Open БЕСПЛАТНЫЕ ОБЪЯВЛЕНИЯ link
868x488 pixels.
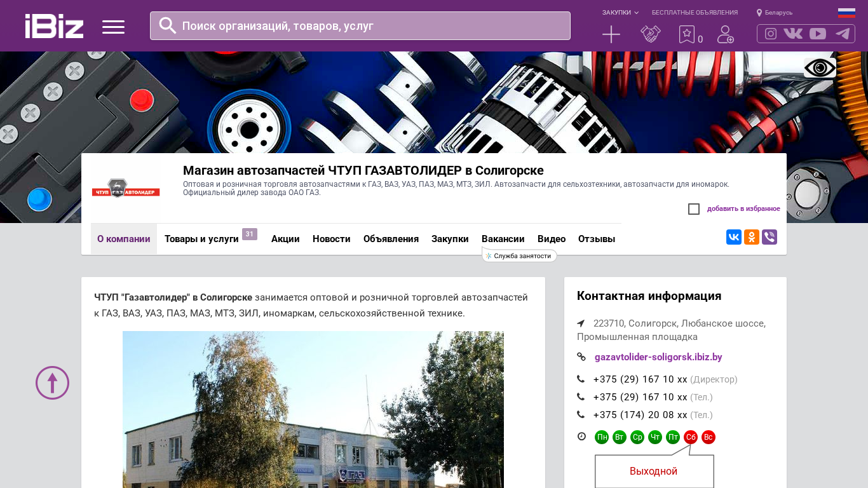[x=695, y=13]
